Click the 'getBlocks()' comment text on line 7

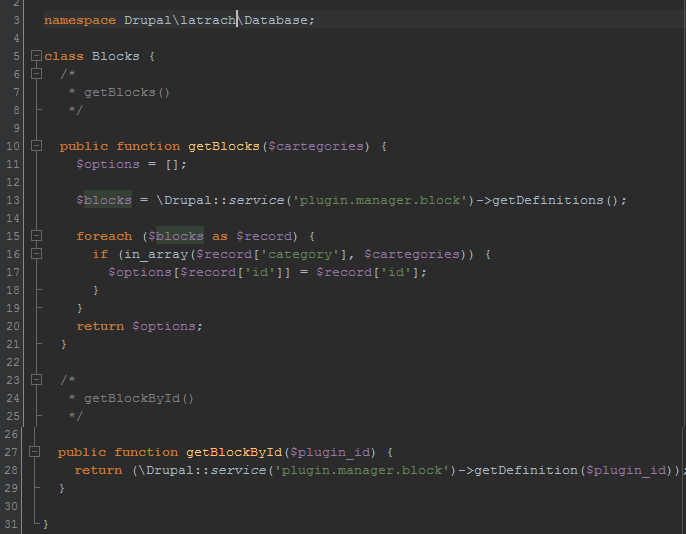(127, 92)
